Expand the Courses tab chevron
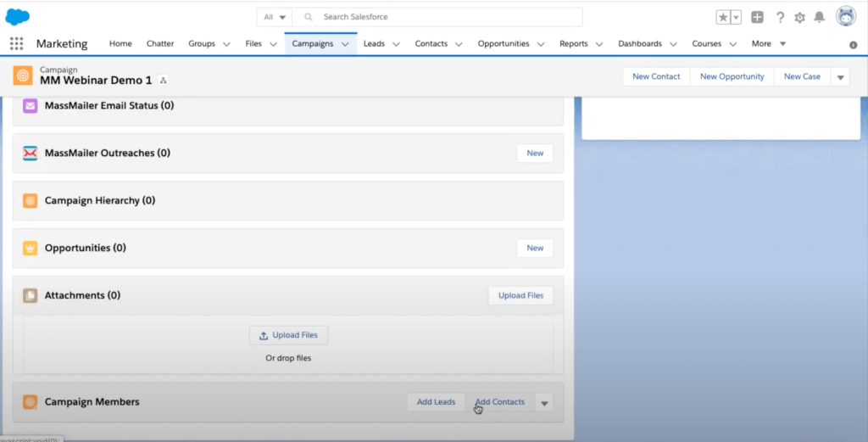 [x=733, y=44]
